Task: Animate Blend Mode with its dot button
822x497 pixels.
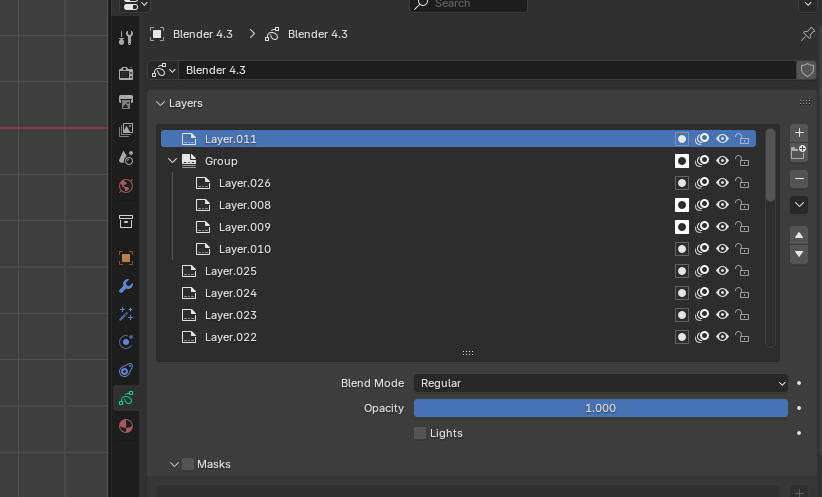Action: click(799, 383)
